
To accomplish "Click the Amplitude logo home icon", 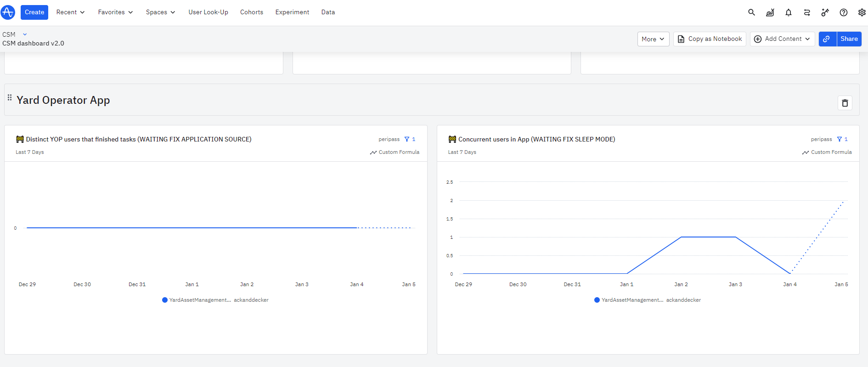I will point(8,12).
